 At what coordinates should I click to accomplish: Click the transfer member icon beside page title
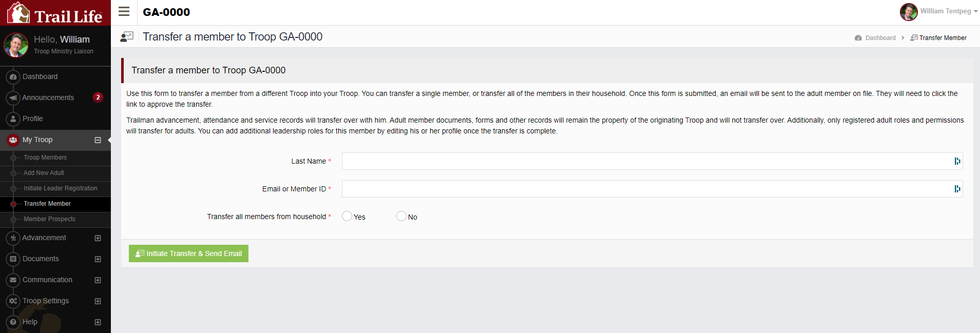126,36
